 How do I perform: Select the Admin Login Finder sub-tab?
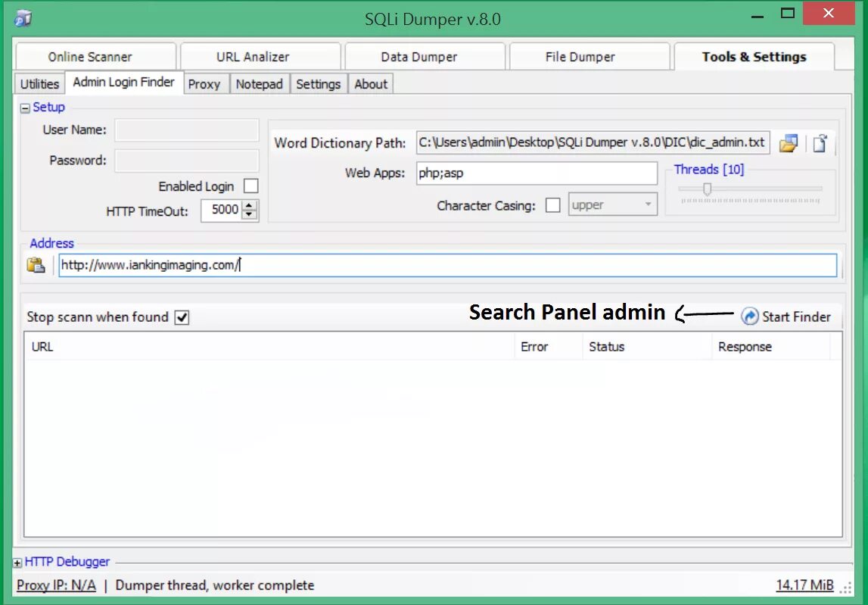124,83
